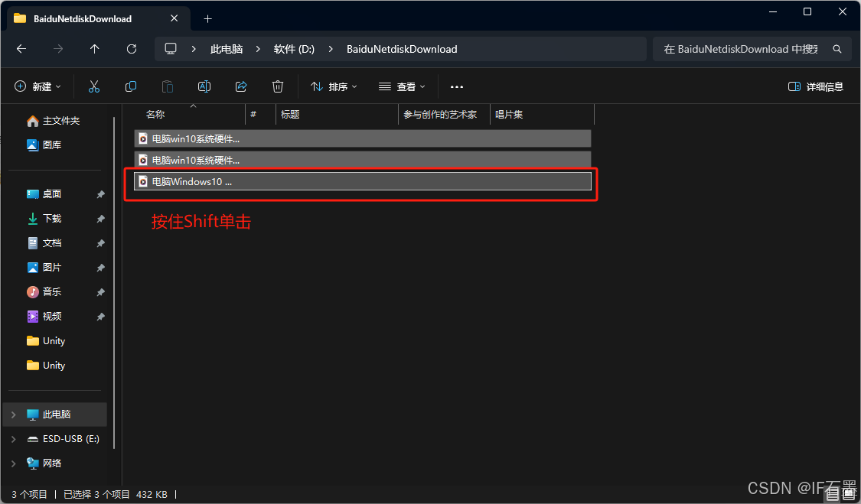The height and width of the screenshot is (504, 861).
Task: Open the 查看 view dropdown
Action: (402, 86)
